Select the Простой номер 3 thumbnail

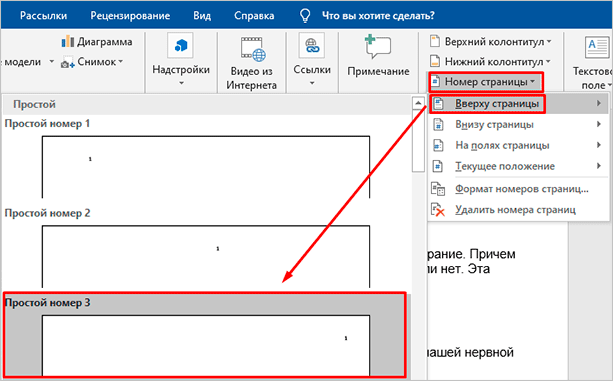click(206, 345)
